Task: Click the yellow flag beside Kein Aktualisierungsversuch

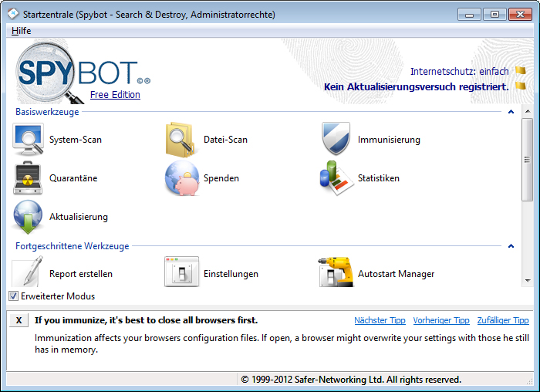Action: click(521, 86)
